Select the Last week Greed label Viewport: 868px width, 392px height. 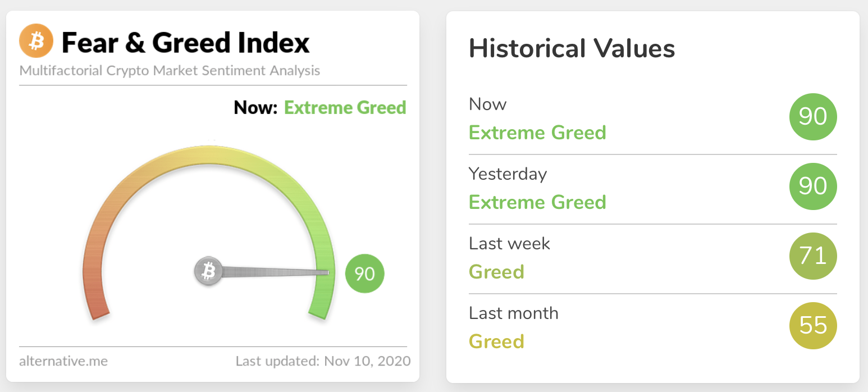pyautogui.click(x=496, y=272)
